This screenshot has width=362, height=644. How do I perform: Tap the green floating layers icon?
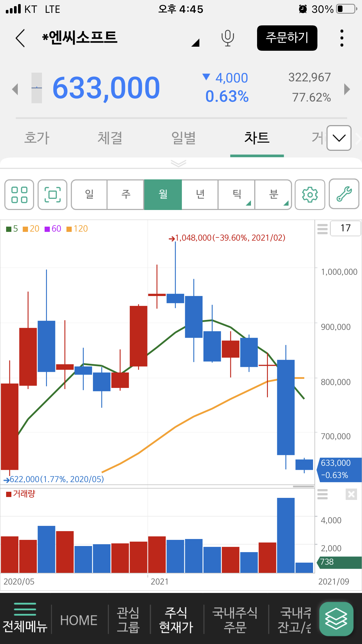click(x=336, y=619)
